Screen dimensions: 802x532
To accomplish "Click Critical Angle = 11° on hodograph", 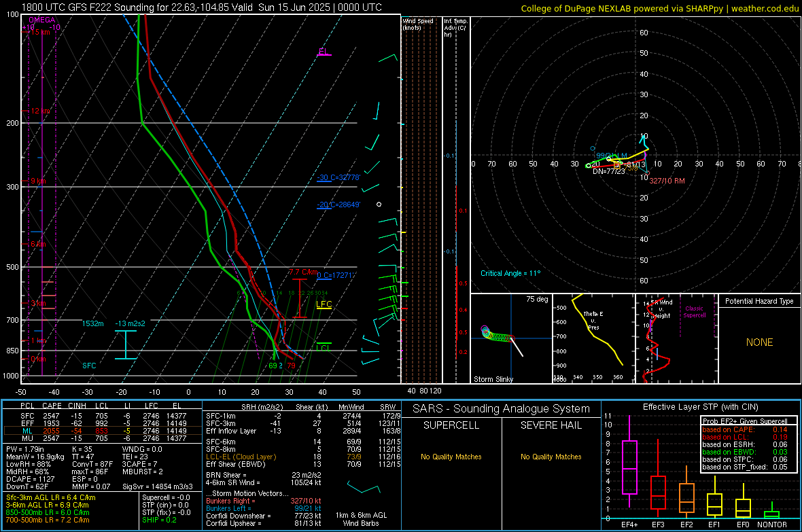I will [510, 273].
